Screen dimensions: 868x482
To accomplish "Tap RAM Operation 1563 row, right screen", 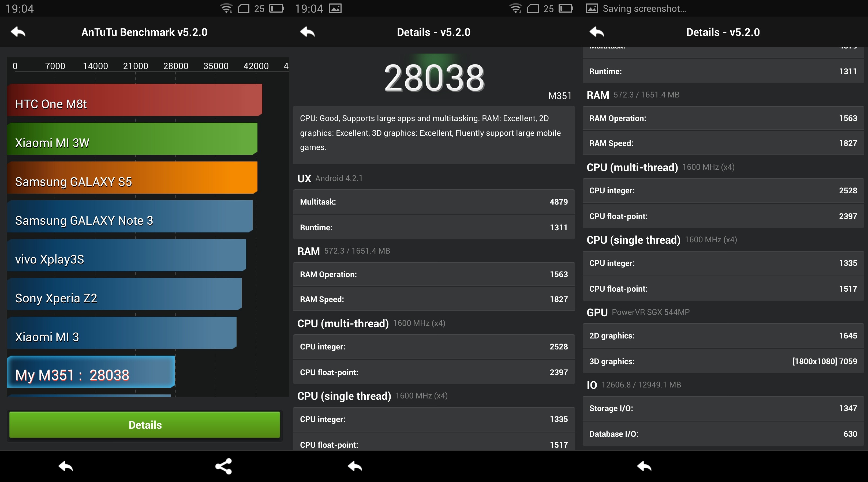I will click(x=723, y=118).
